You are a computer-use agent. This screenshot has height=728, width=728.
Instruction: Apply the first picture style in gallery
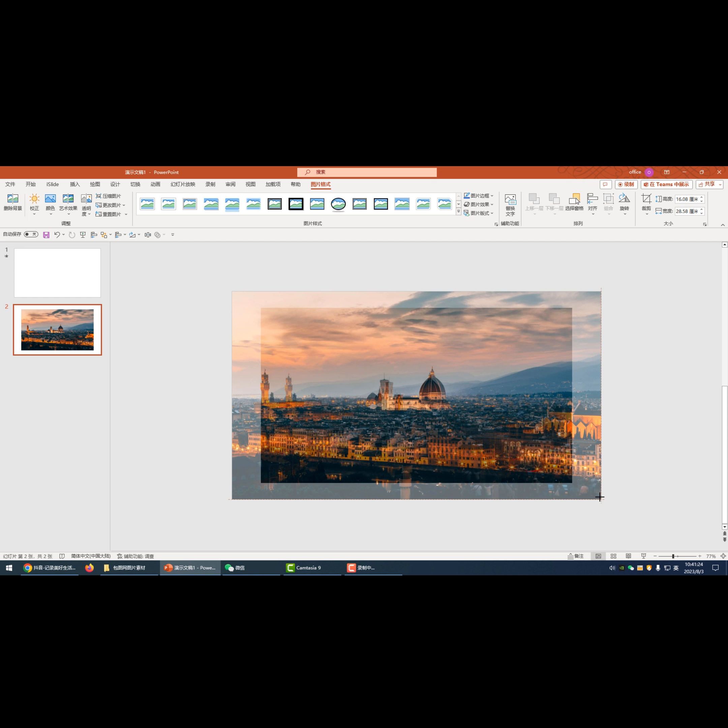click(x=147, y=204)
